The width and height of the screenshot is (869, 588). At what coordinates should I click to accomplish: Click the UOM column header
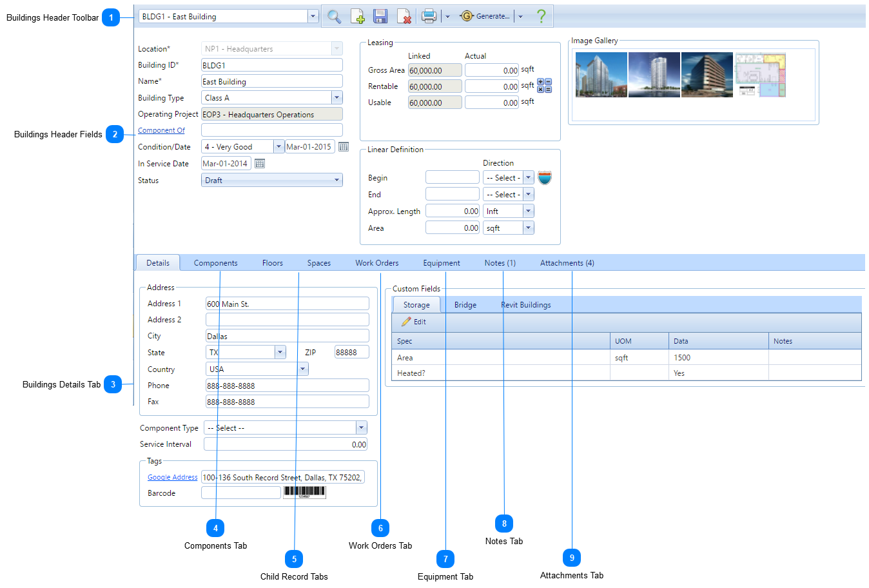coord(639,341)
